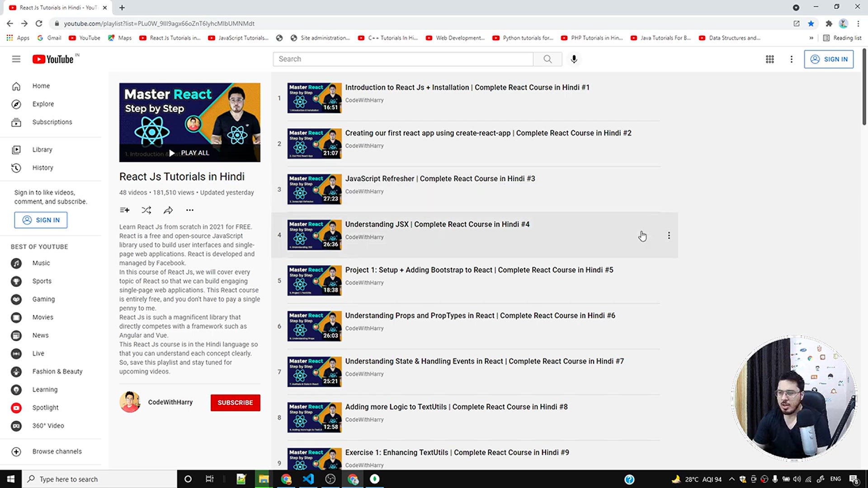Open playlist more options ellipsis

[x=190, y=210]
